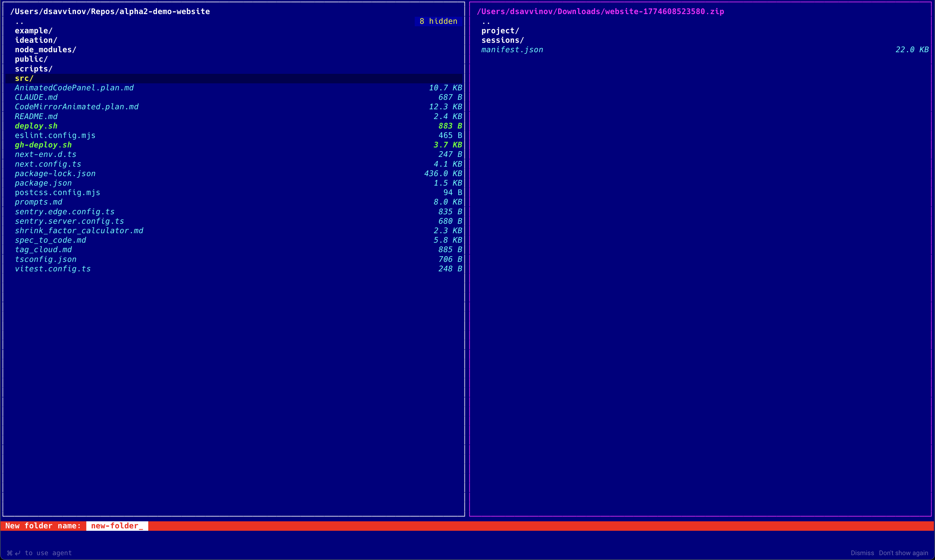Select package-lock.json in file list
Screen dimensions: 935x560
(x=55, y=174)
